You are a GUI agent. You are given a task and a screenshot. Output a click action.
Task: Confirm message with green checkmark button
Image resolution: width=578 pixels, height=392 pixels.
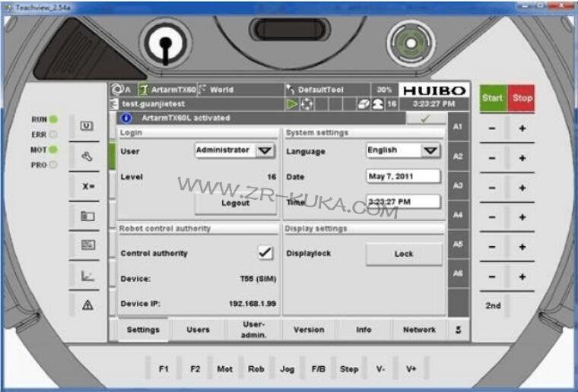pyautogui.click(x=426, y=118)
